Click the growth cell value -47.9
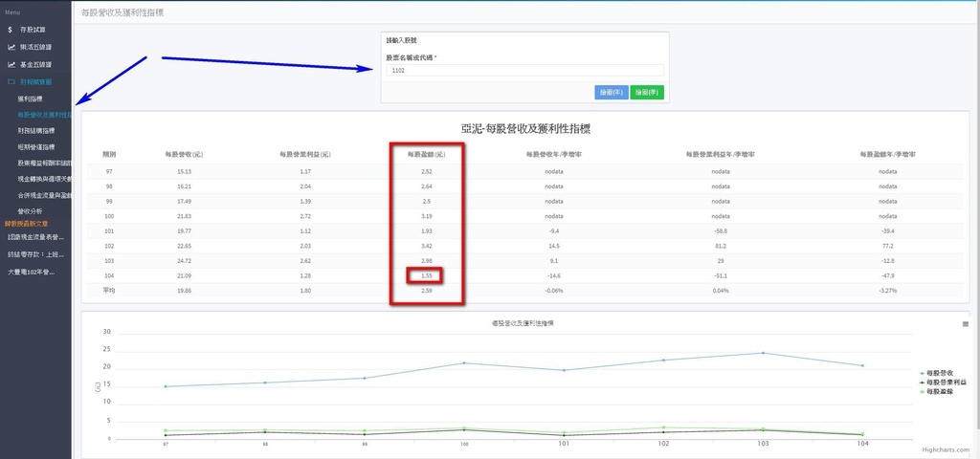Image resolution: width=980 pixels, height=459 pixels. pyautogui.click(x=887, y=276)
